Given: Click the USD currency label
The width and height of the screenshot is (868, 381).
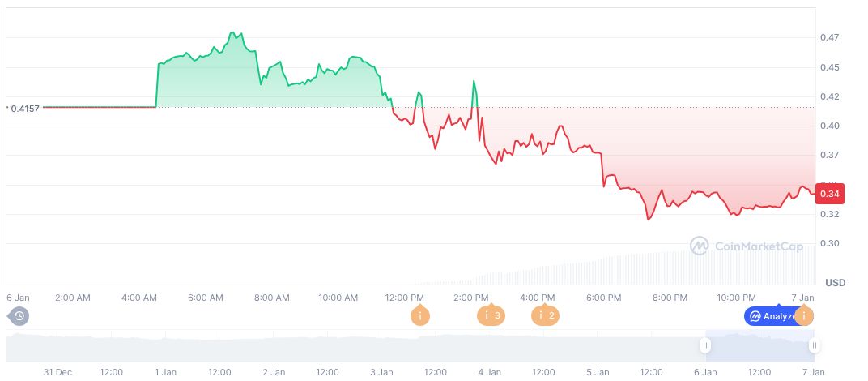Looking at the screenshot, I should point(835,282).
